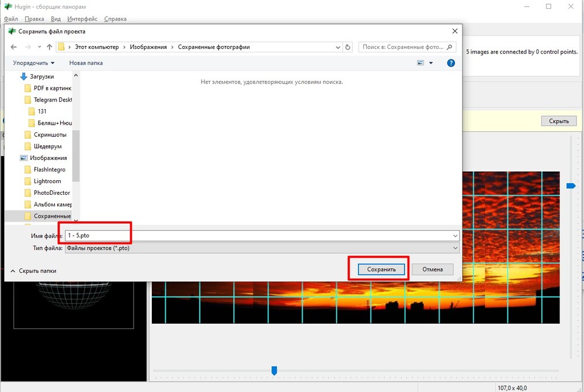Refresh the current folder listing
Screen dimensions: 584x392
[x=348, y=47]
